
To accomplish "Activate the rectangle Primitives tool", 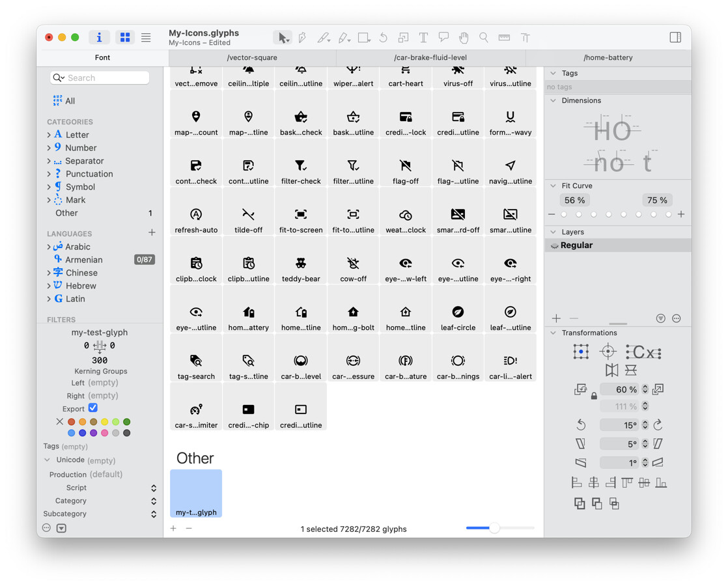I will coord(364,38).
